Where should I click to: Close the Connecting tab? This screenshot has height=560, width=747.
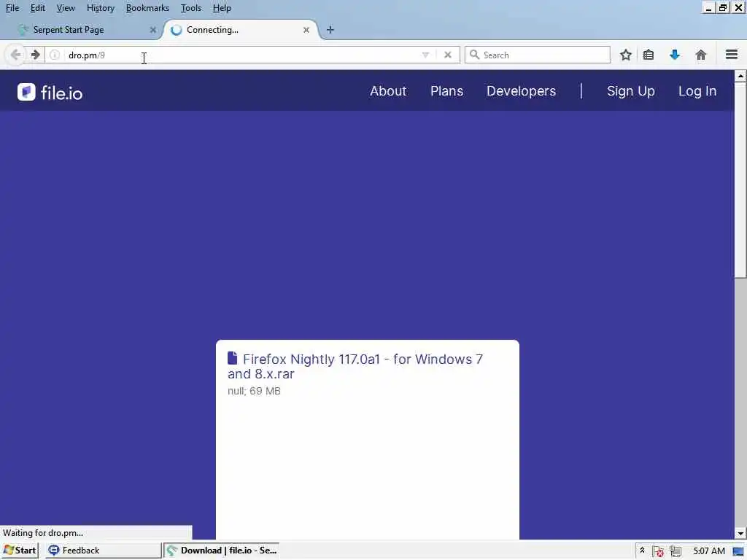click(306, 30)
